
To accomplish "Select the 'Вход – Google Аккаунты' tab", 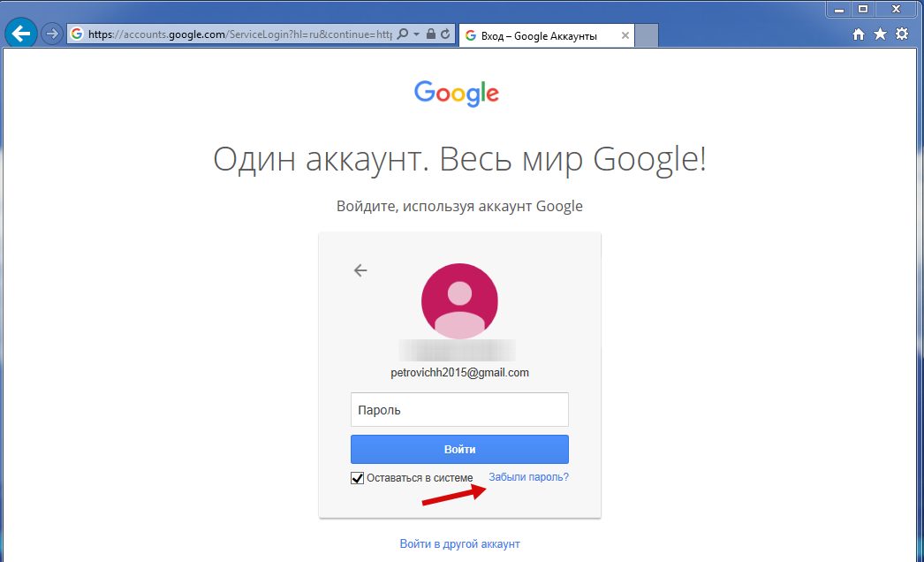I will [x=539, y=36].
